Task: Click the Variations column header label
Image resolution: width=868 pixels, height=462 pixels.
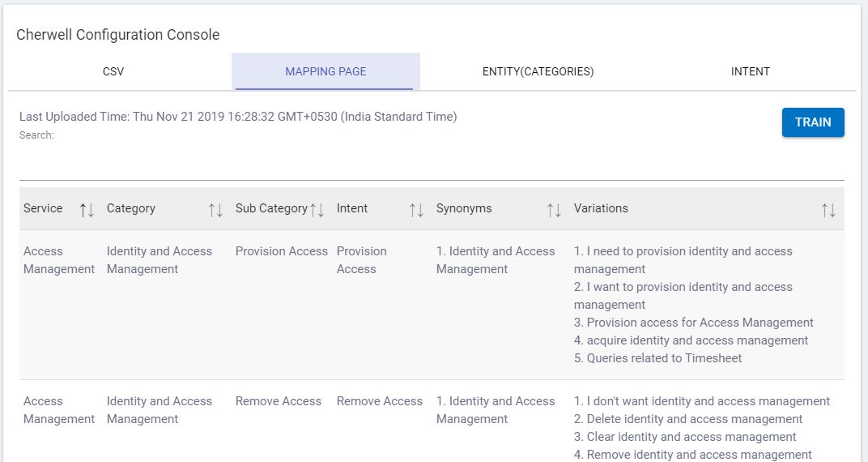Action: coord(601,208)
